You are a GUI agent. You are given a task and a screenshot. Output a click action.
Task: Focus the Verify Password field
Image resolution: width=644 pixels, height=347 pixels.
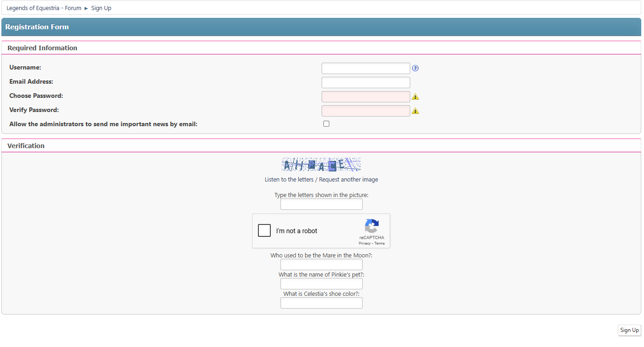(x=366, y=111)
